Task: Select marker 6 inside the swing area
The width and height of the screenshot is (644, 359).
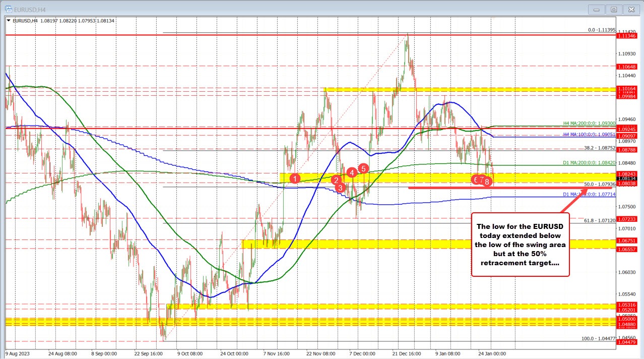Action: [x=477, y=179]
